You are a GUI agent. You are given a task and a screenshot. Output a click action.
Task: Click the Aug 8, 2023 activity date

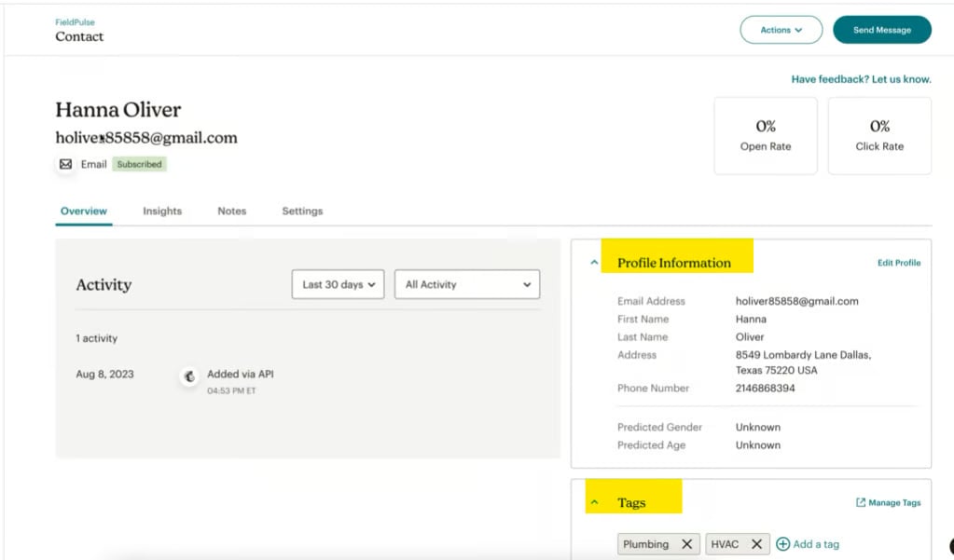(104, 374)
